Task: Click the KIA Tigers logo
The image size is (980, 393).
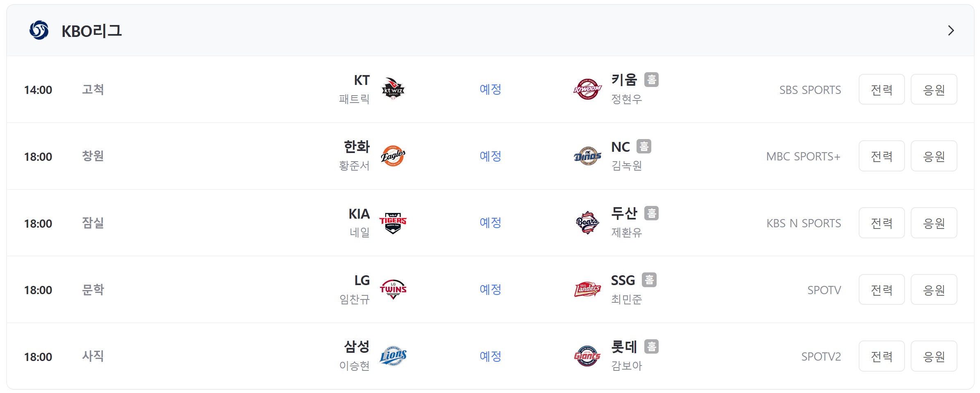Action: tap(393, 223)
